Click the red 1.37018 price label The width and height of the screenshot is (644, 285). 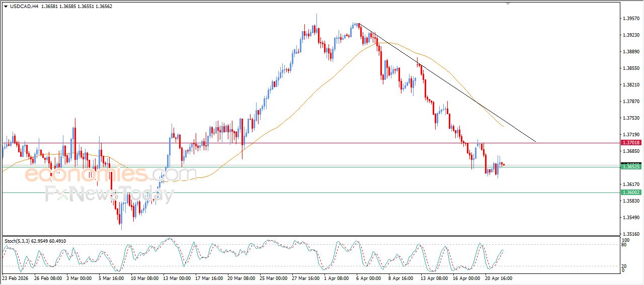click(x=631, y=143)
